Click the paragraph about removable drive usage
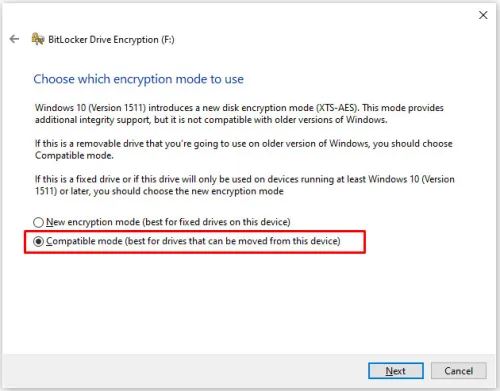Screen dimensions: 500x391 [x=244, y=149]
